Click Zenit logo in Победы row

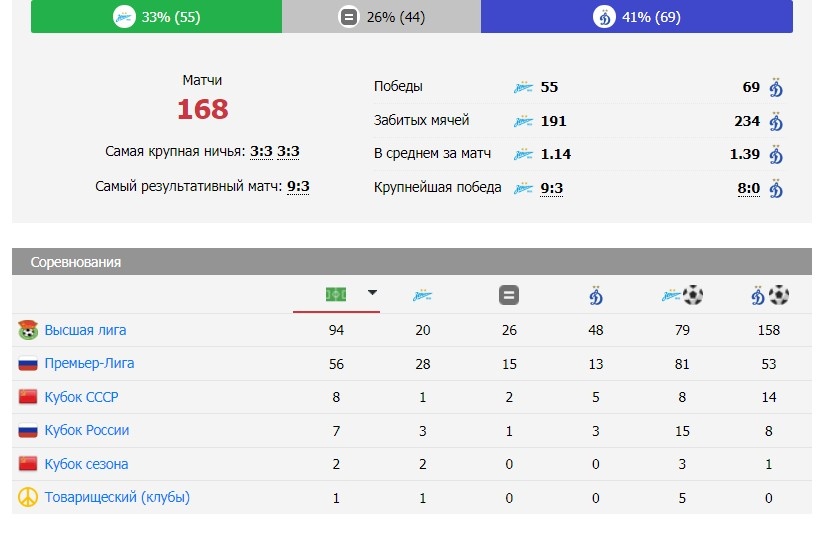click(523, 87)
